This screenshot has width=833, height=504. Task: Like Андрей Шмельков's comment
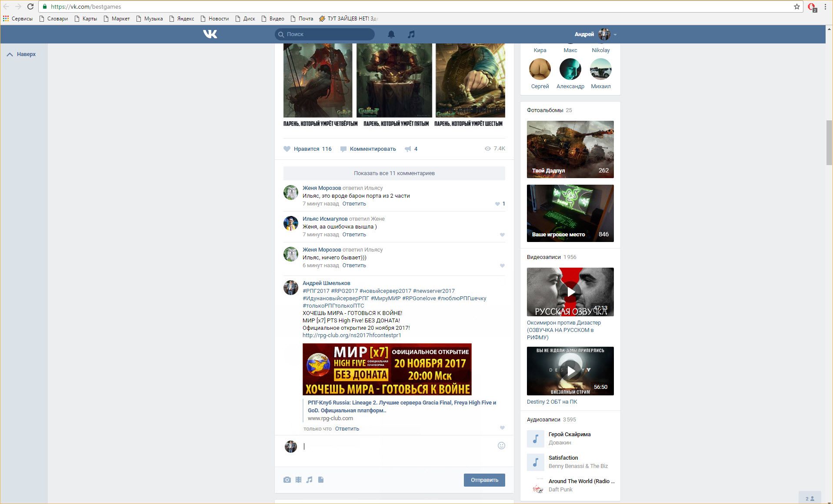(x=502, y=428)
